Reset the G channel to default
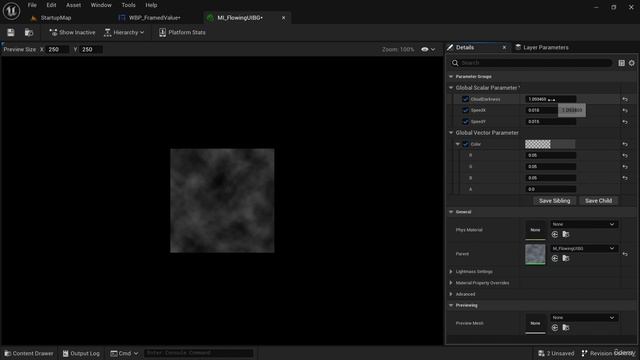The height and width of the screenshot is (360, 640). click(x=625, y=167)
